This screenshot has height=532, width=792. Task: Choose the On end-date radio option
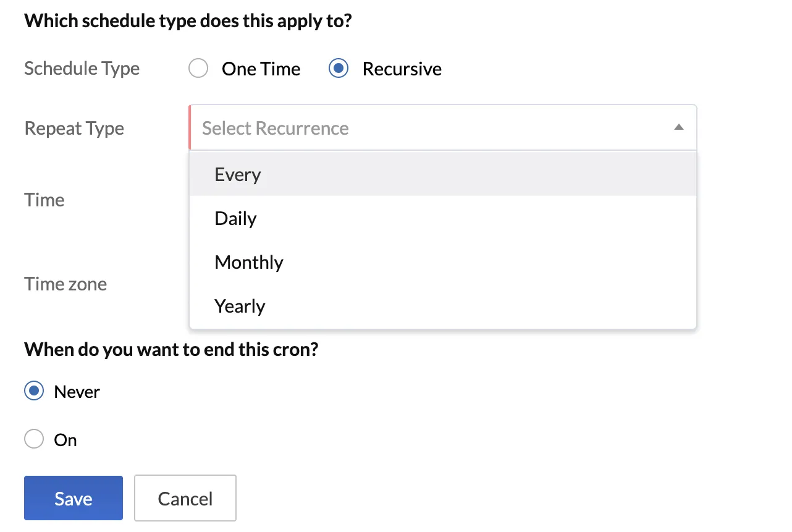[x=34, y=439]
